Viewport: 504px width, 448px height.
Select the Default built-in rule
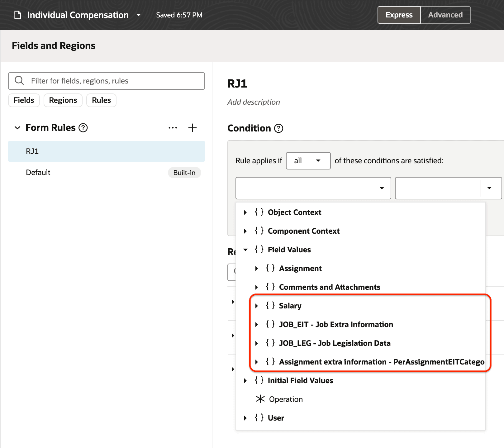coord(107,173)
